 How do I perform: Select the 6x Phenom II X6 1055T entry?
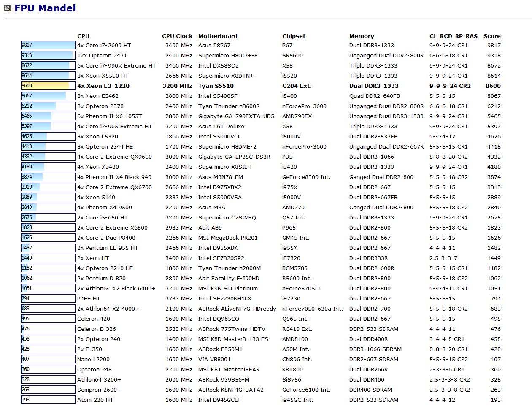(109, 116)
